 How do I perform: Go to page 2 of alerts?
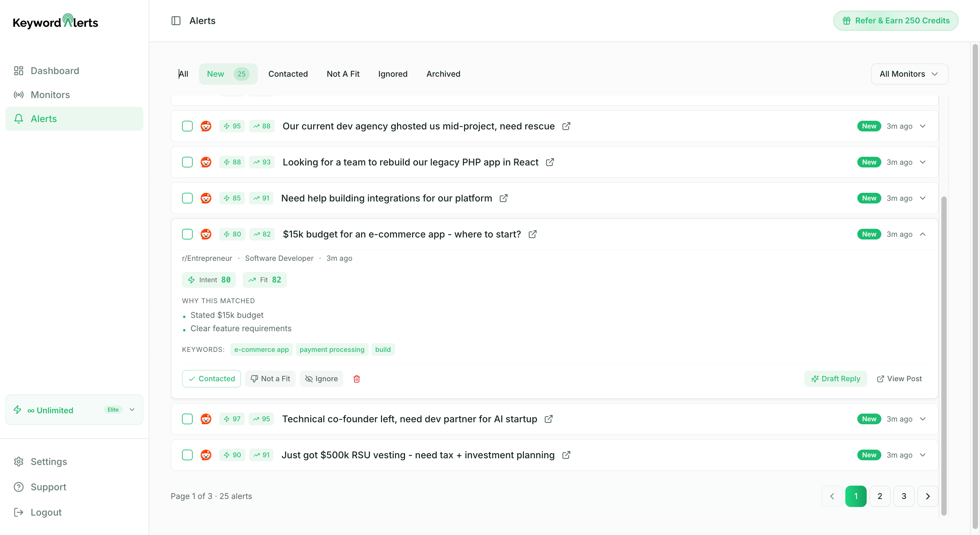pyautogui.click(x=880, y=496)
